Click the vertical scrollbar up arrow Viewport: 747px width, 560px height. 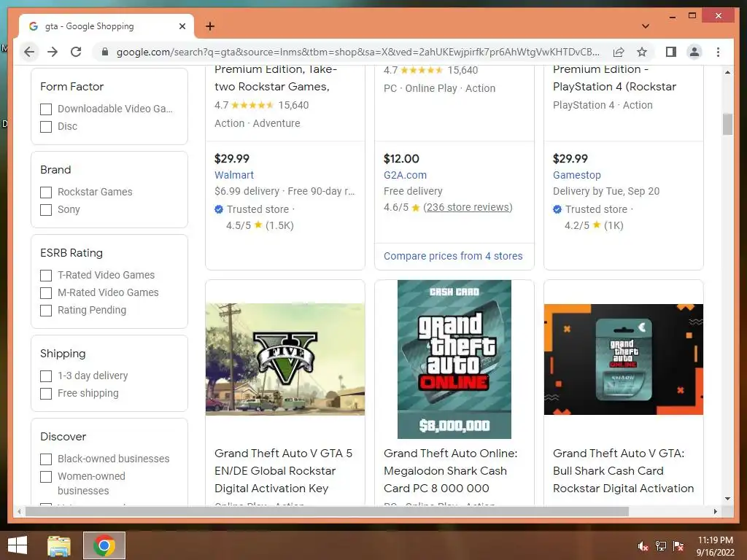pyautogui.click(x=727, y=72)
